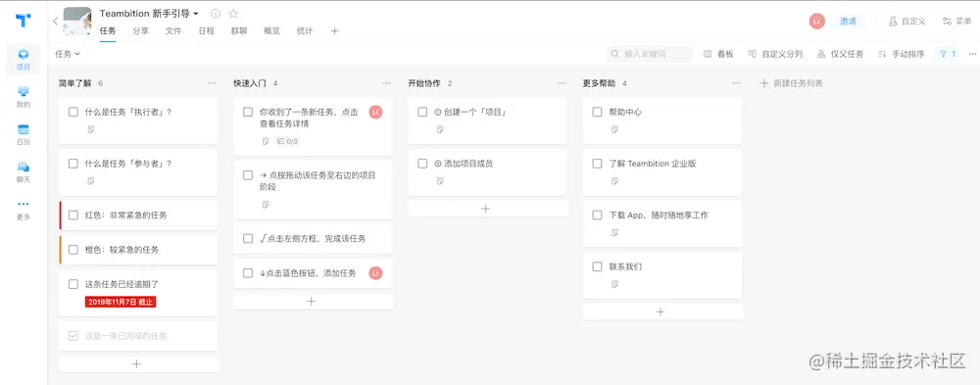Check the 红色：非常紧急的任务 checkbox
Viewport: 980px width, 385px height.
pos(73,215)
